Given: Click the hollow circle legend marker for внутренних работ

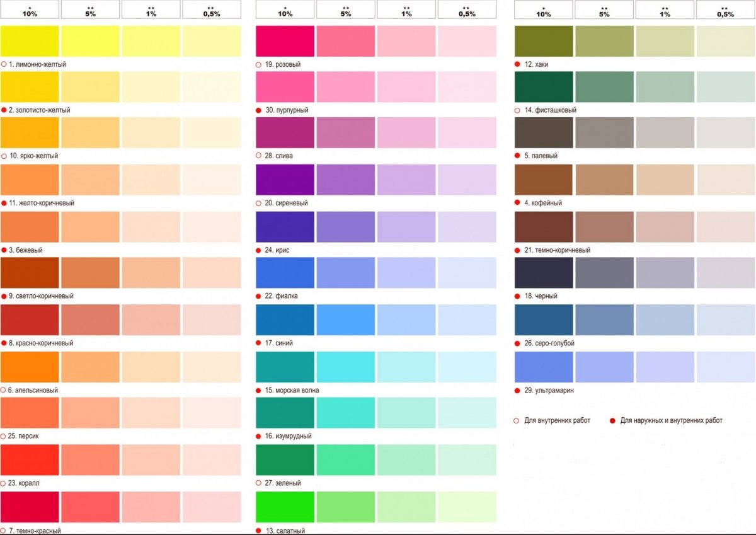Looking at the screenshot, I should [517, 420].
